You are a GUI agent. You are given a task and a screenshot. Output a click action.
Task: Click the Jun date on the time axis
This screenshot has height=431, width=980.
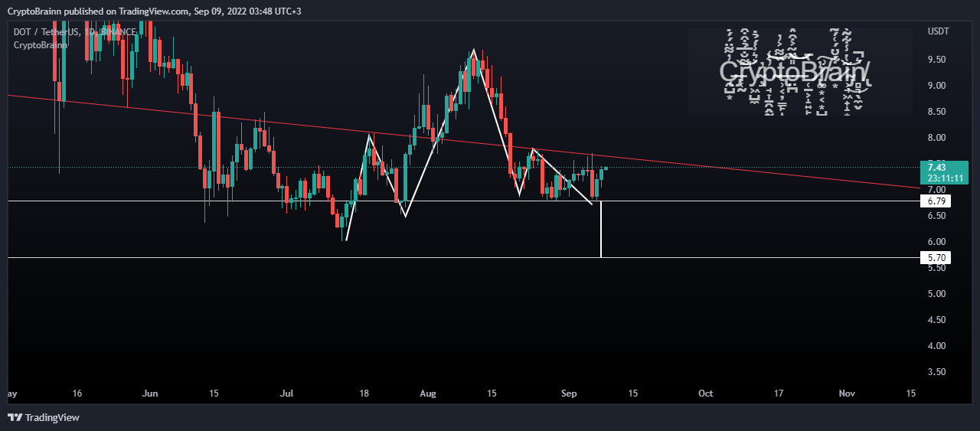(150, 393)
